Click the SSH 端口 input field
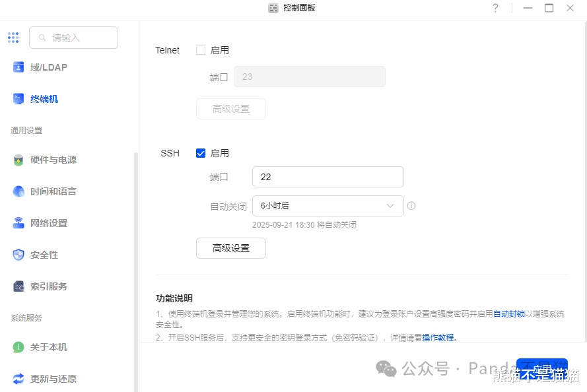The width and height of the screenshot is (587, 392). (328, 177)
